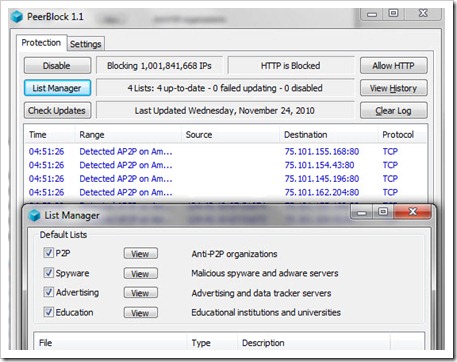The width and height of the screenshot is (457, 362).
Task: Click the PeerBlock cube icon in title bar
Action: (17, 16)
